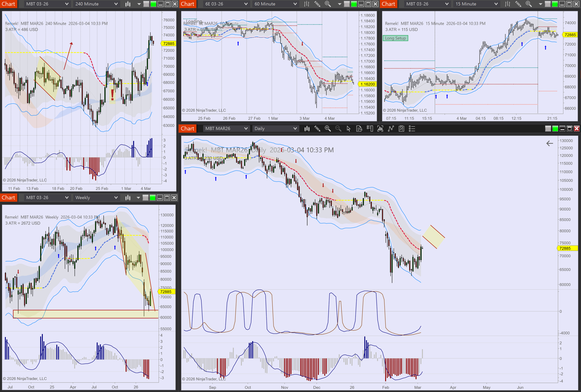Click the back arrow on Daily chart

[549, 144]
